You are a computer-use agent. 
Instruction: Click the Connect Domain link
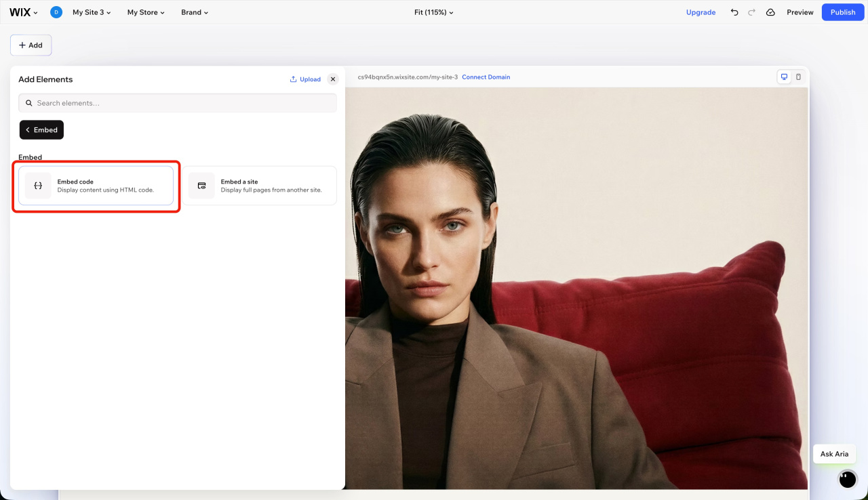(486, 77)
